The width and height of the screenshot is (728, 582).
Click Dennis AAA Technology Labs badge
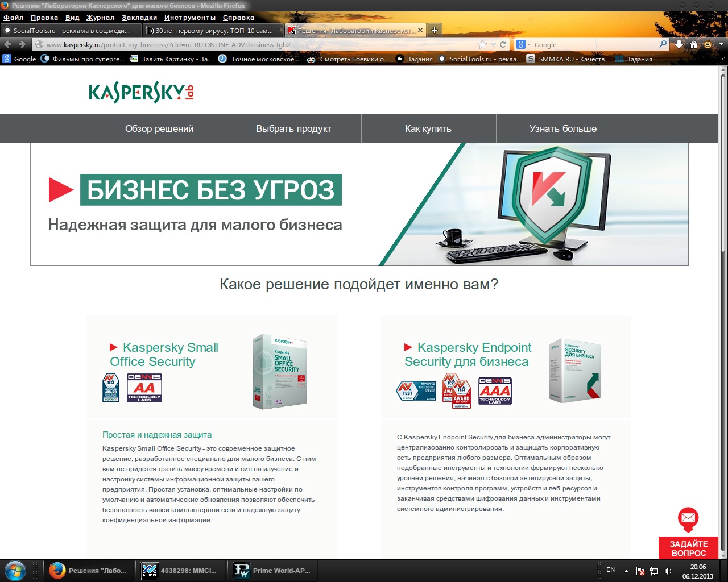495,391
